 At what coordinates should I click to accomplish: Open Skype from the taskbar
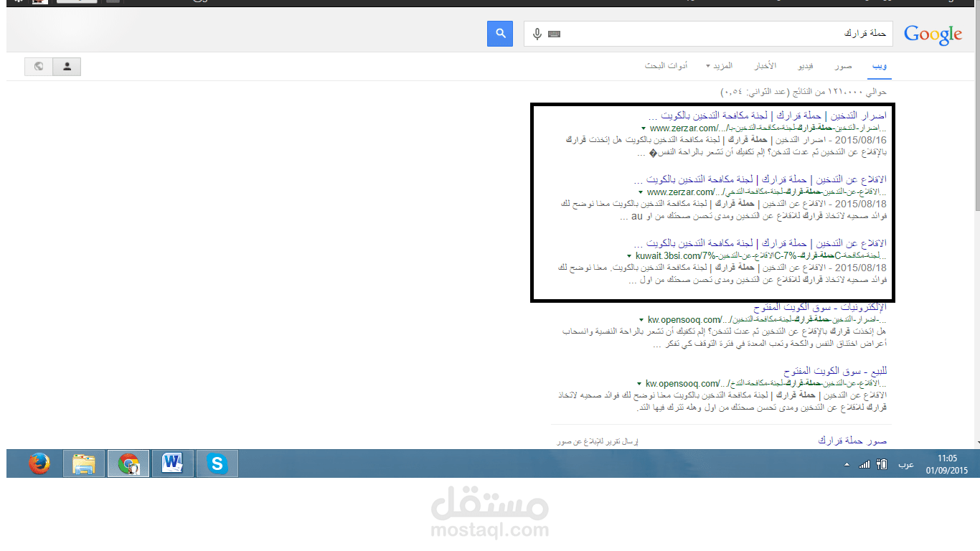click(x=217, y=464)
